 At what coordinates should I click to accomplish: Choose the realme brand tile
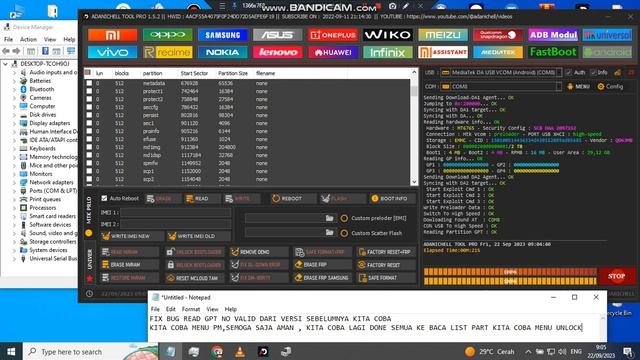click(x=167, y=52)
